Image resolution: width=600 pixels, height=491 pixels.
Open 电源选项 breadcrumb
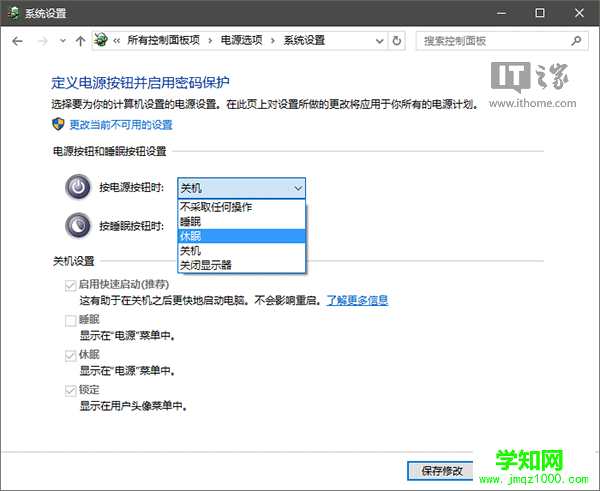point(241,40)
